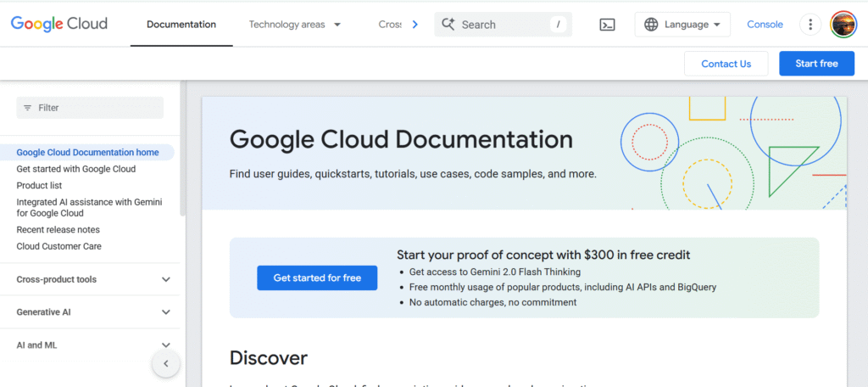Open the three-dot more options menu
The width and height of the screenshot is (868, 387).
coord(810,25)
